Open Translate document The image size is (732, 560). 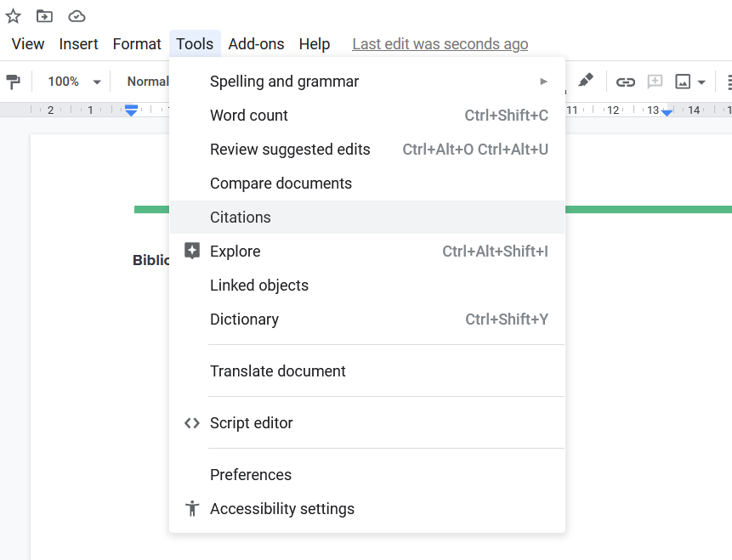[277, 371]
